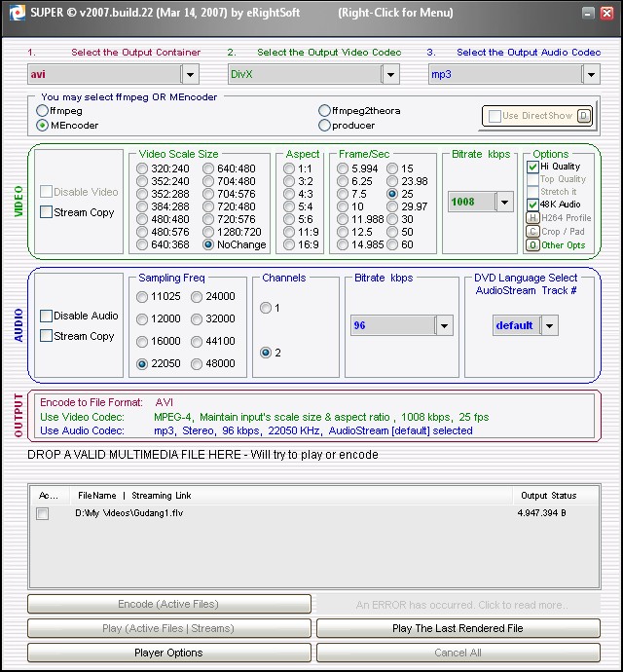
Task: Click the C icon for Crop / Pad
Action: tap(532, 232)
